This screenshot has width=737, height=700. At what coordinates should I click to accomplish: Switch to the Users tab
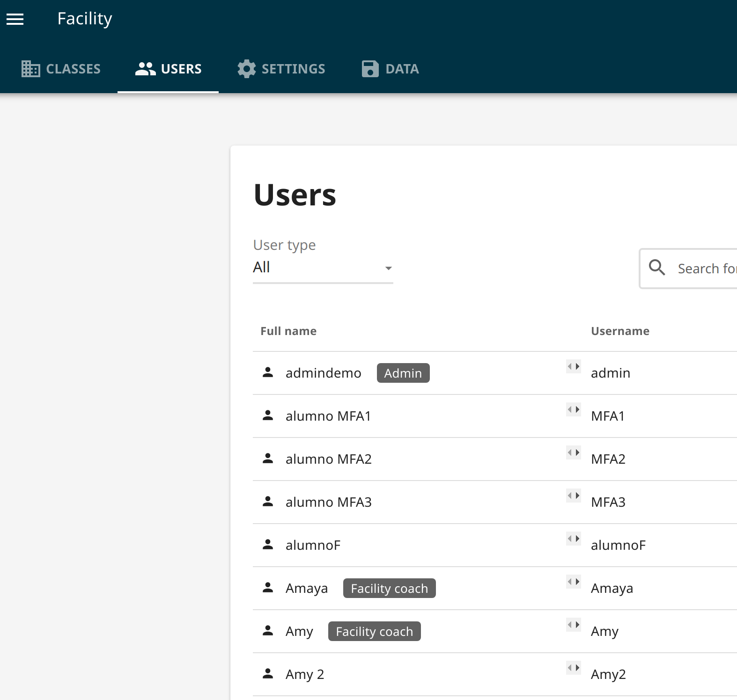tap(168, 69)
